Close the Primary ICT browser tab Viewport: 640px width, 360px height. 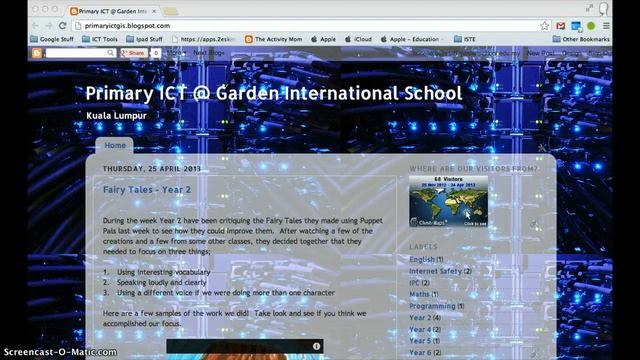point(154,11)
